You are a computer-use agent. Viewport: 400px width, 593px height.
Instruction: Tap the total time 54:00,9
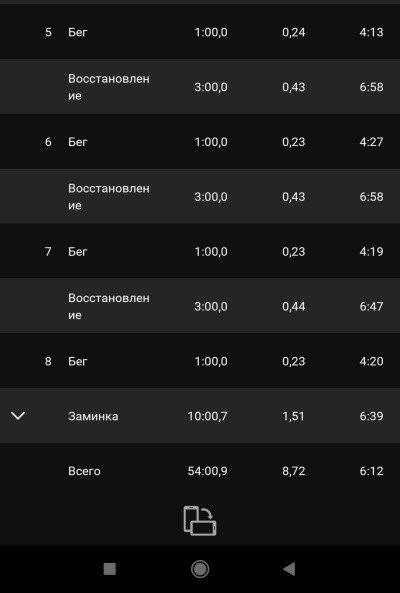point(208,471)
